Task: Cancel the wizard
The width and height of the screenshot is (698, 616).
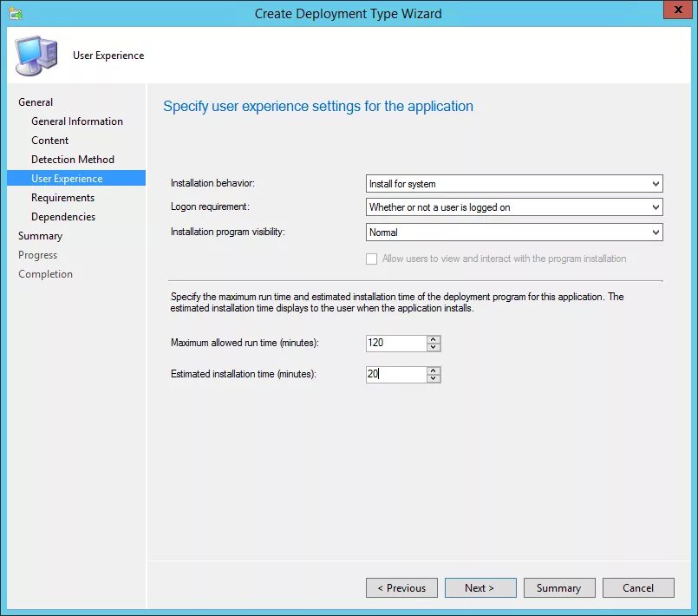Action: pyautogui.click(x=638, y=588)
